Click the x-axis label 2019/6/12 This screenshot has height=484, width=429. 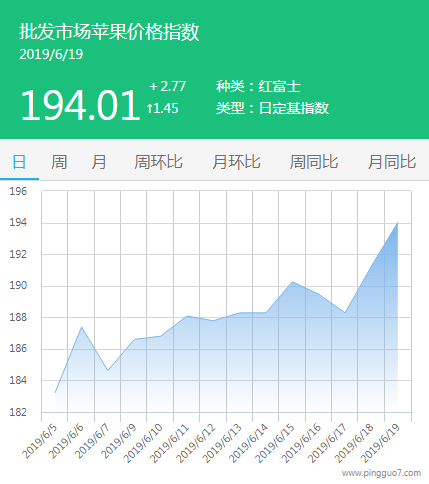[x=196, y=444]
